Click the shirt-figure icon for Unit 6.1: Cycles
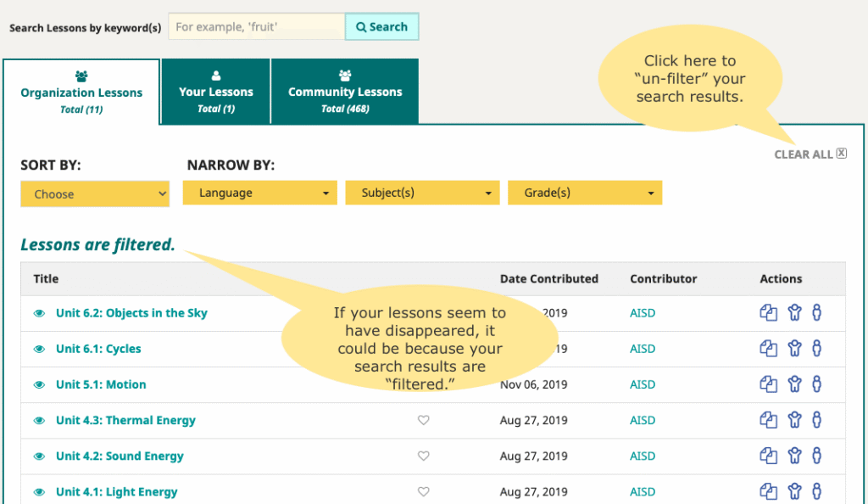 click(x=794, y=349)
